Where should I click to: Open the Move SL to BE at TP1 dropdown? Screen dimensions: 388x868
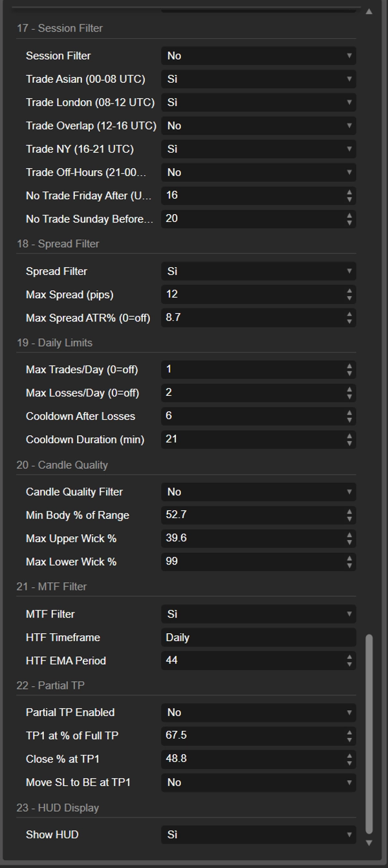click(x=258, y=782)
